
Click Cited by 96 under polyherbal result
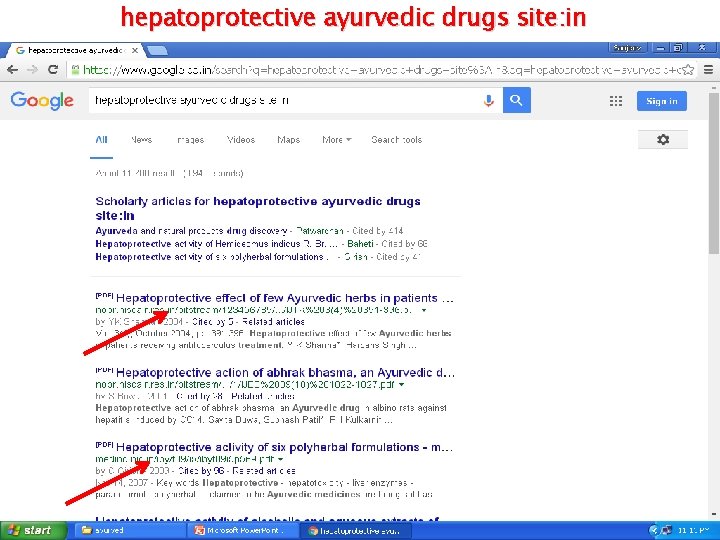[x=201, y=471]
